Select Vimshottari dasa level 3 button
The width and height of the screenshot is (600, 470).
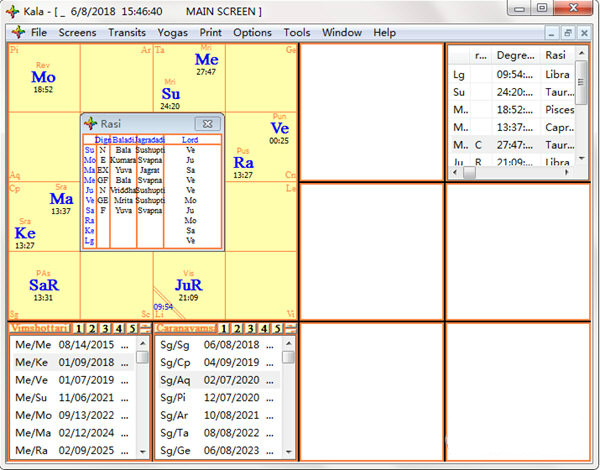[105, 328]
